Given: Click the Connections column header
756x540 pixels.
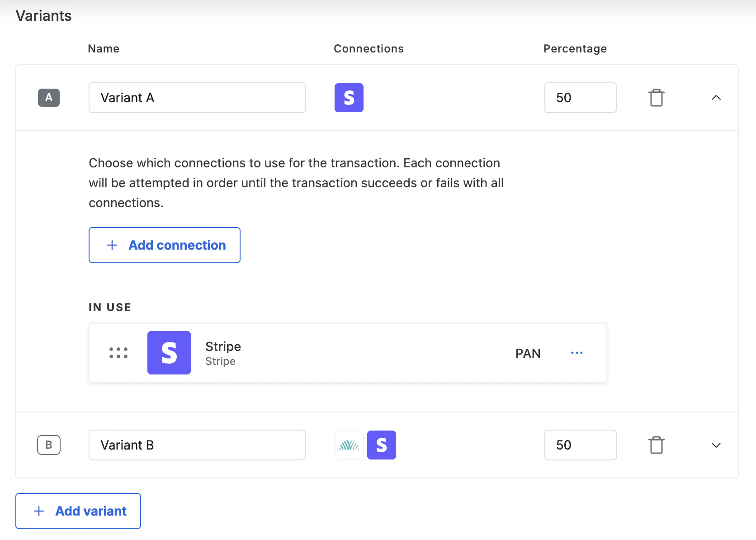Looking at the screenshot, I should click(x=369, y=49).
